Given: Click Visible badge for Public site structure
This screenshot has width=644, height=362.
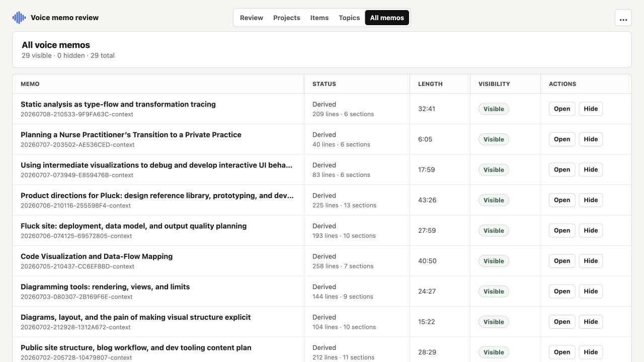Looking at the screenshot, I should [x=494, y=352].
